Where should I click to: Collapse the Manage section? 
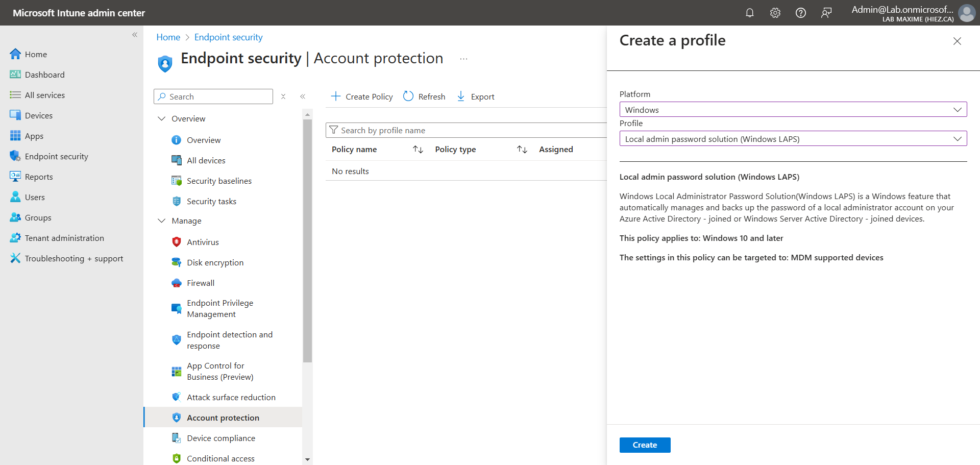coord(162,221)
